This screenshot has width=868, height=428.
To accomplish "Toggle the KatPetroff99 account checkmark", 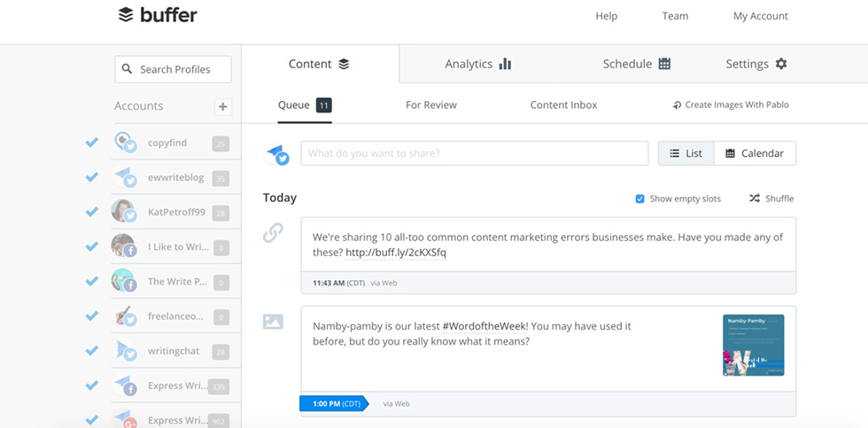I will (91, 212).
